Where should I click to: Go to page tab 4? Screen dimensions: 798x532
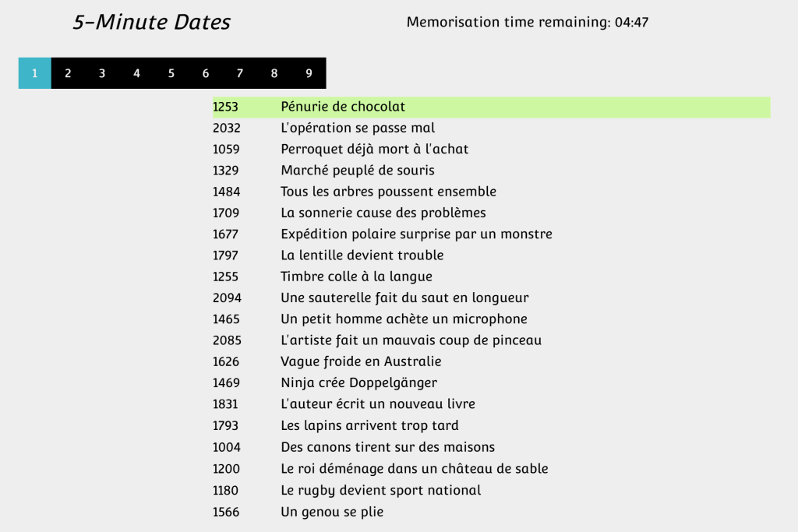click(x=136, y=73)
